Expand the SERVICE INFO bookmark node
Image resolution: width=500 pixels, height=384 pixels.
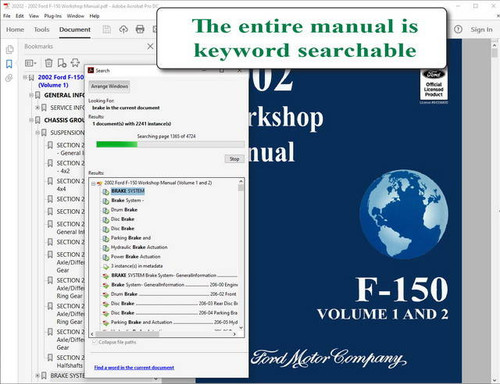[37, 108]
